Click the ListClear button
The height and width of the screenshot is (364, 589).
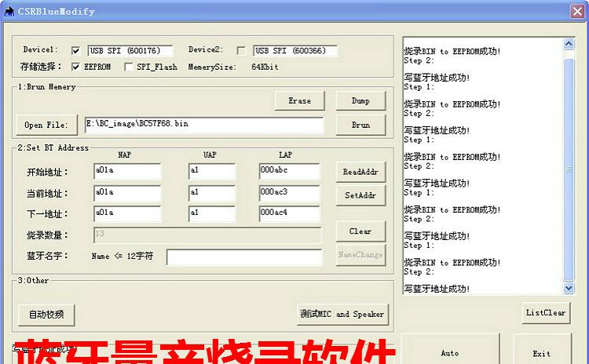coord(546,313)
